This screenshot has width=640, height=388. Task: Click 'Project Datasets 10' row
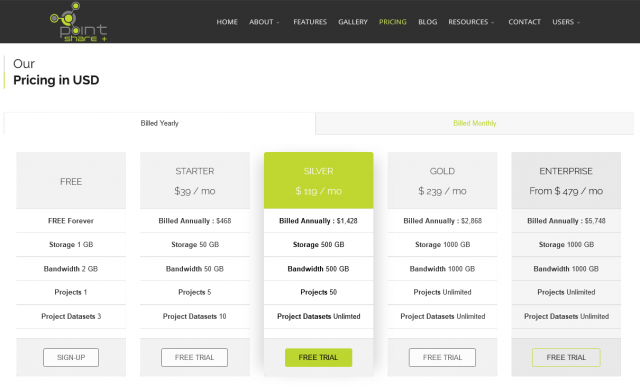pyautogui.click(x=195, y=316)
